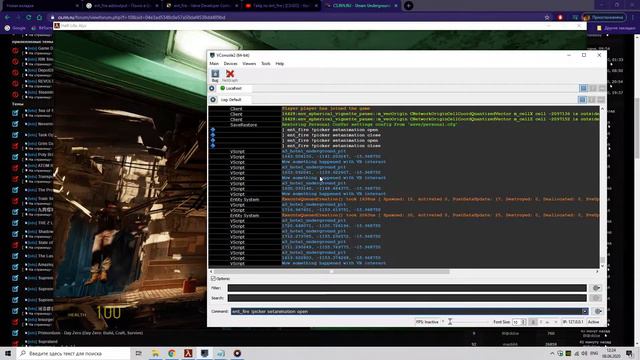
Task: Open the Viewers menu in VConsole2
Action: (x=249, y=64)
